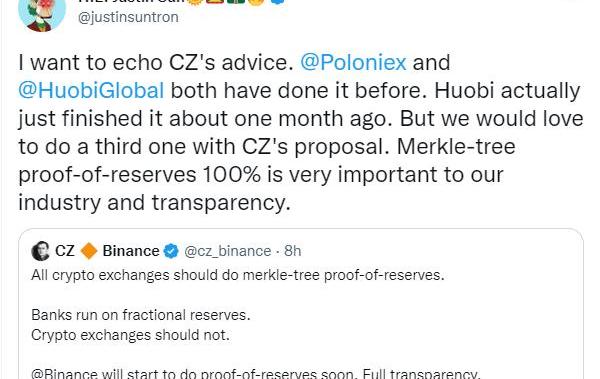This screenshot has width=600, height=379.
Task: Click main tweet text "industry and transparency."
Action: (x=154, y=203)
